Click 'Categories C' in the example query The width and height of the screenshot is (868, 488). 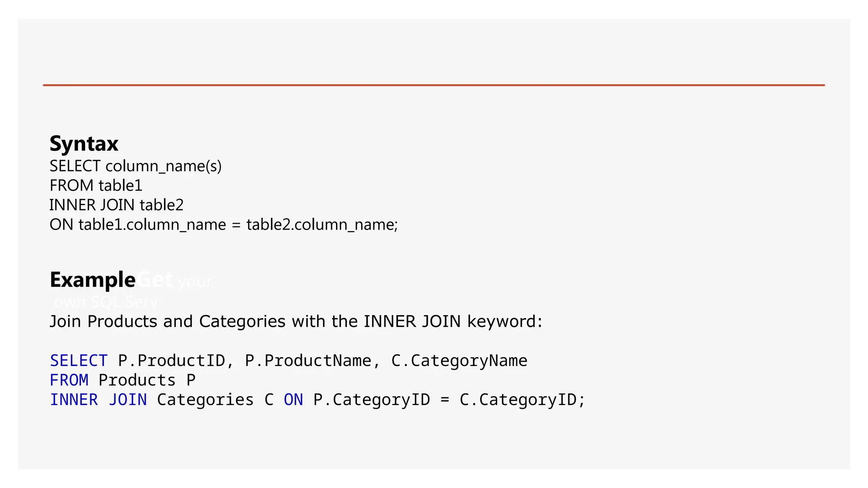coord(215,400)
